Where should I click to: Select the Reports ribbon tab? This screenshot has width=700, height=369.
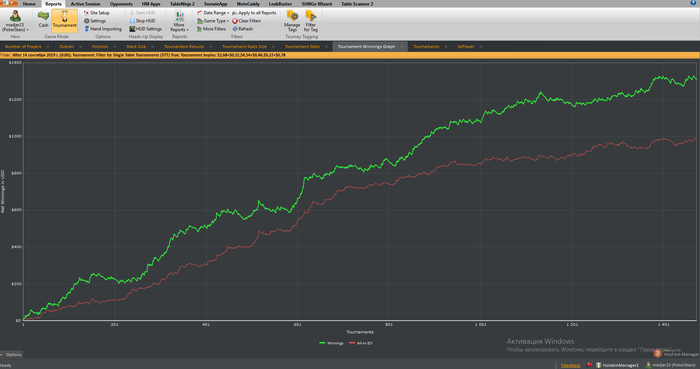coord(53,4)
